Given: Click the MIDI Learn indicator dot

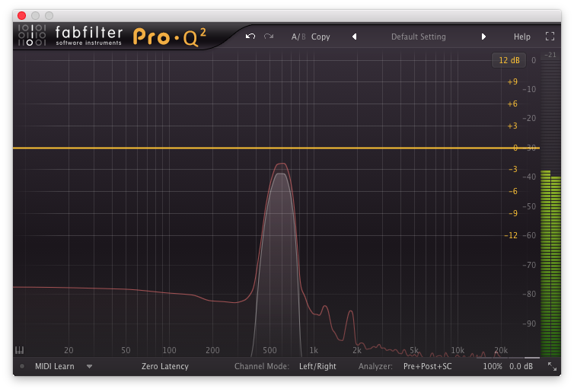Looking at the screenshot, I should 22,366.
